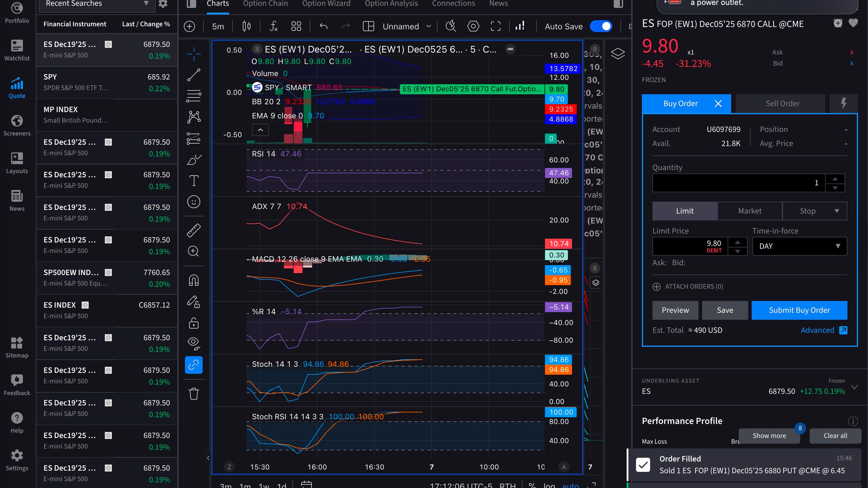
Task: Add to favorites with heart icon
Action: pyautogui.click(x=853, y=23)
